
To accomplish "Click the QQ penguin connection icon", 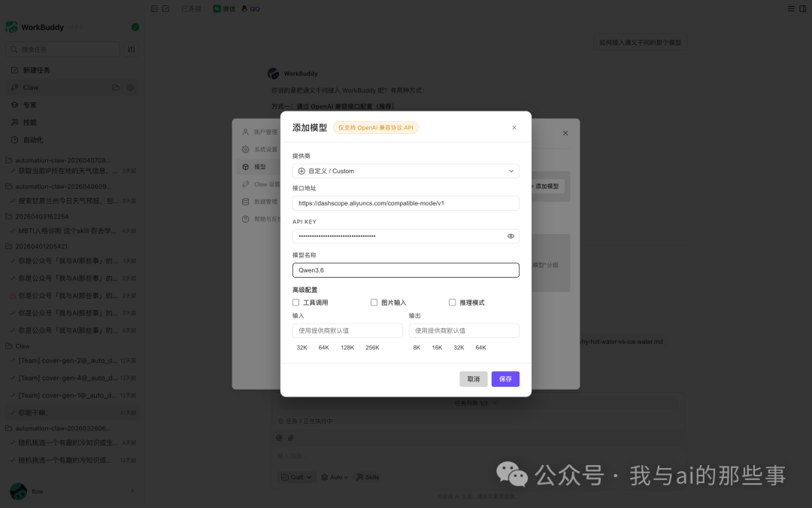I will tap(244, 8).
